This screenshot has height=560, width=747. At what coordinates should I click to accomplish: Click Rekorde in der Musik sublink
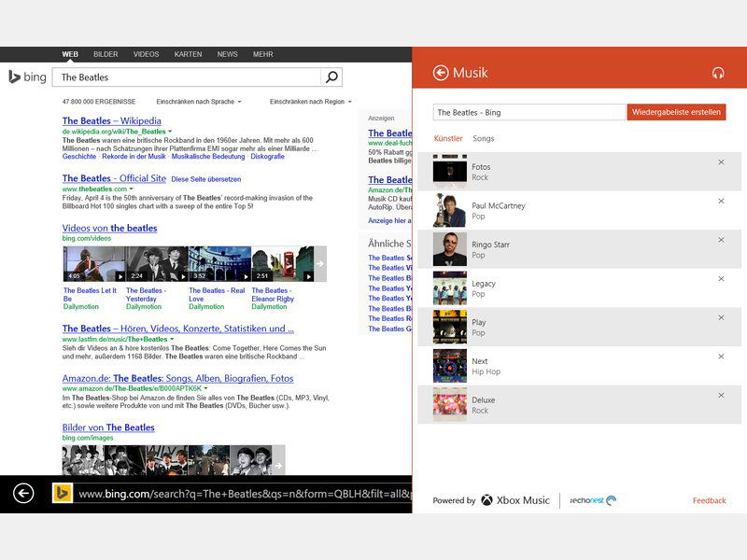coord(134,156)
